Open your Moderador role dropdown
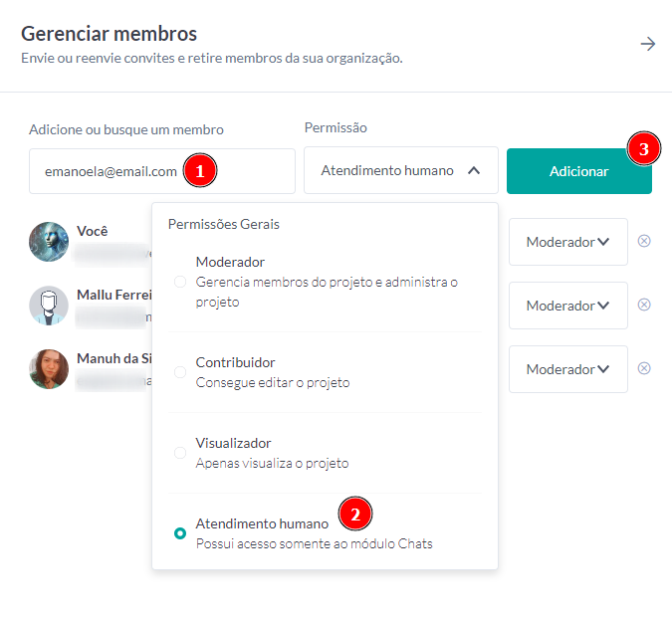The height and width of the screenshot is (621, 672). tap(567, 242)
